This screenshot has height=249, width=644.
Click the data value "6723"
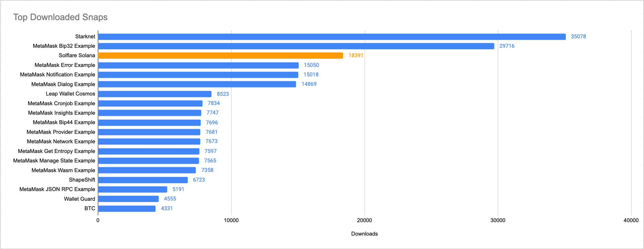[199, 180]
